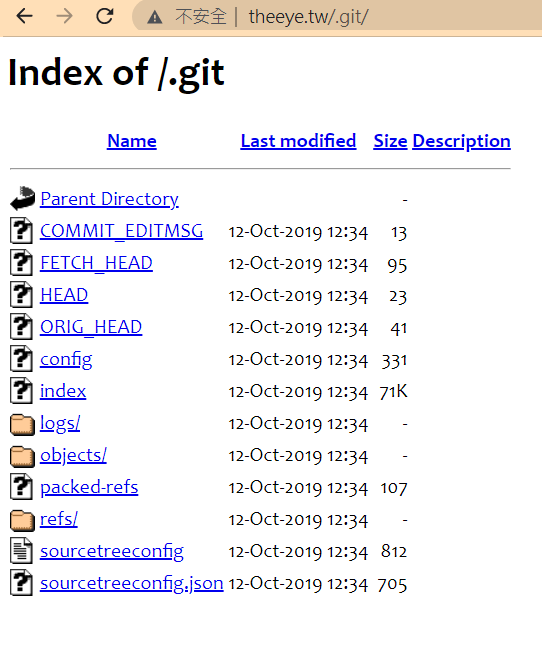Click the folder icon beside objects/
Image resolution: width=542 pixels, height=649 pixels.
22,456
